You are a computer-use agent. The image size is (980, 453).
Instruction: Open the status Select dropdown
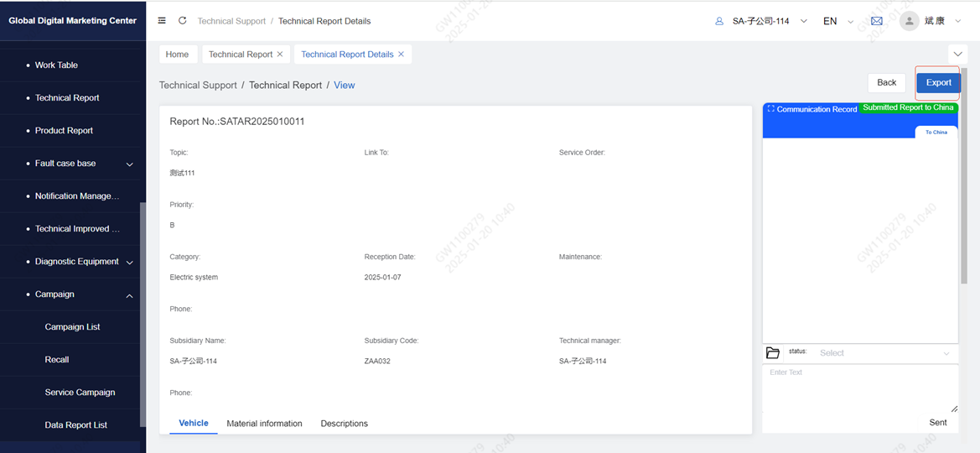click(x=884, y=353)
